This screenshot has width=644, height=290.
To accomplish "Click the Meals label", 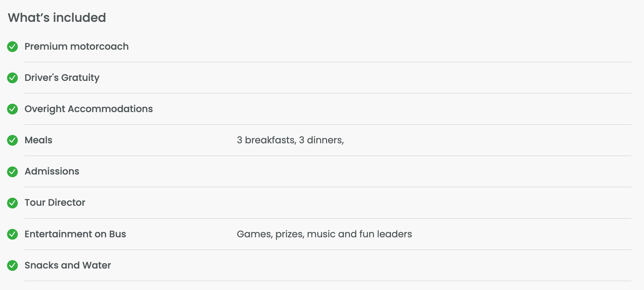I will pyautogui.click(x=38, y=140).
